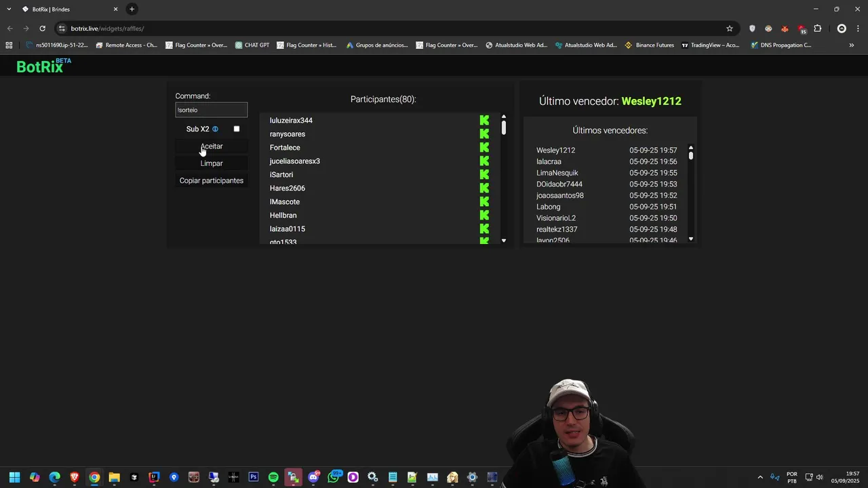Click the BotRix BETA logo
The image size is (868, 488).
[x=43, y=66]
